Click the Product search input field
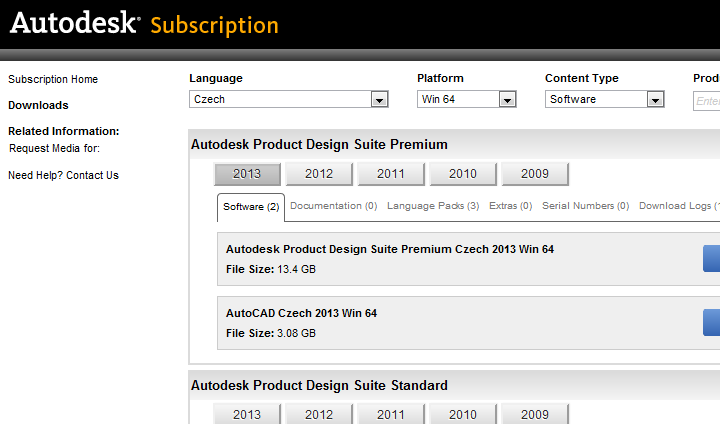 [x=706, y=100]
